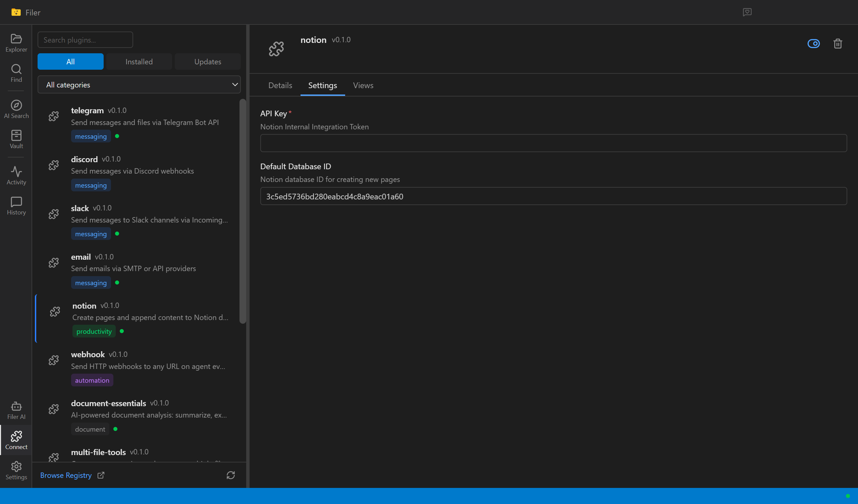Open the Vault sidebar panel

[x=16, y=140]
